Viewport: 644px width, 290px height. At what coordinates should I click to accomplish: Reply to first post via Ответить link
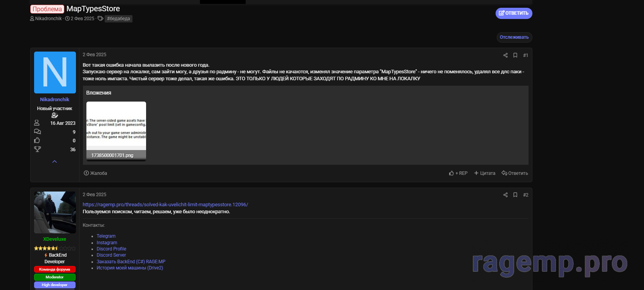515,173
